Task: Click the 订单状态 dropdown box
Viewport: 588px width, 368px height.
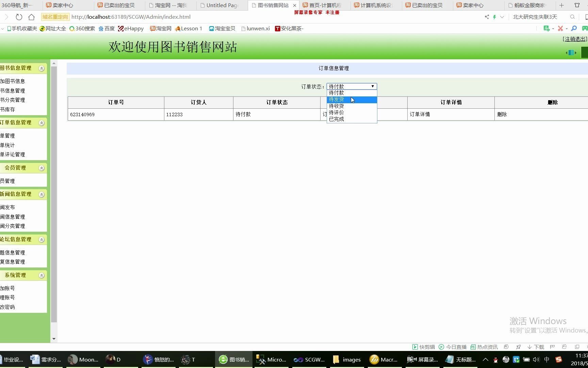Action: pos(352,86)
